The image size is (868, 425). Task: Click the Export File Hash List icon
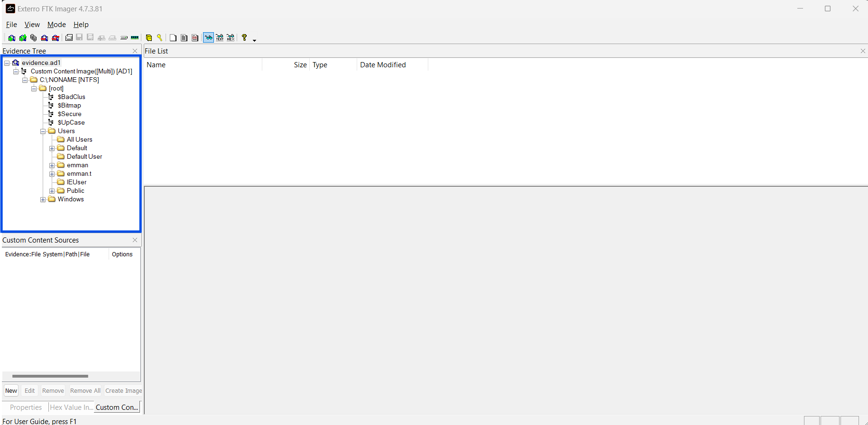[x=184, y=38]
